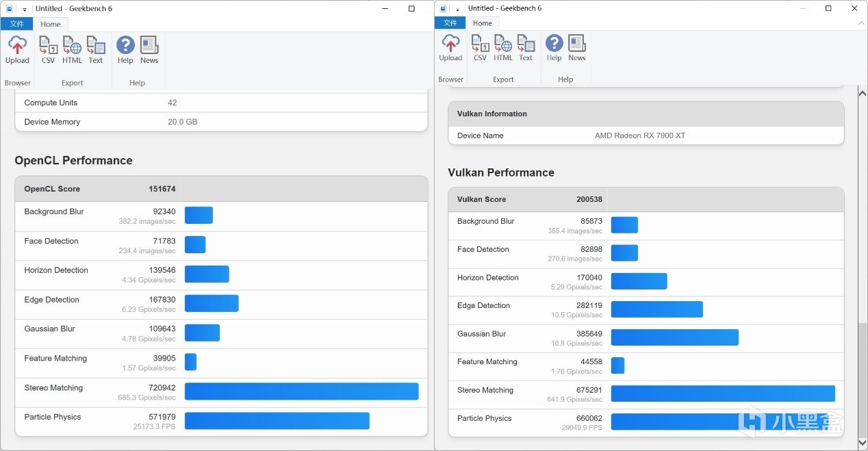Click Upload icon in right Geekbench window
868x451 pixels.
point(450,48)
